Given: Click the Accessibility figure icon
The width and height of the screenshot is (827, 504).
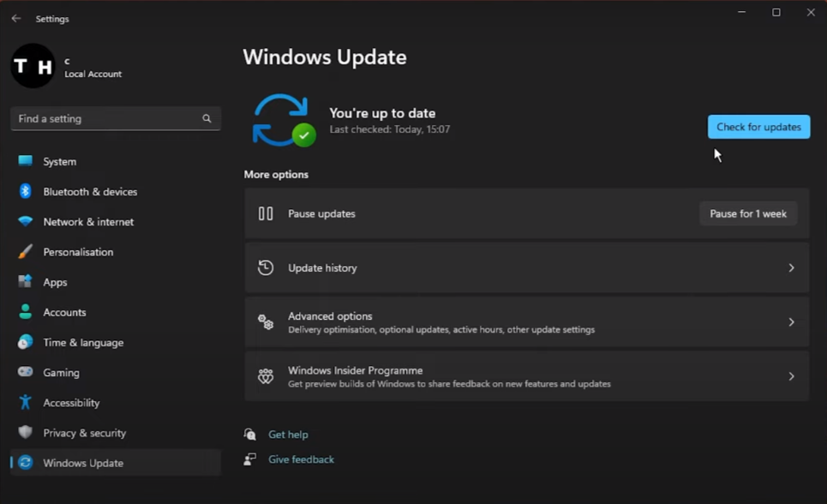Looking at the screenshot, I should pos(26,402).
